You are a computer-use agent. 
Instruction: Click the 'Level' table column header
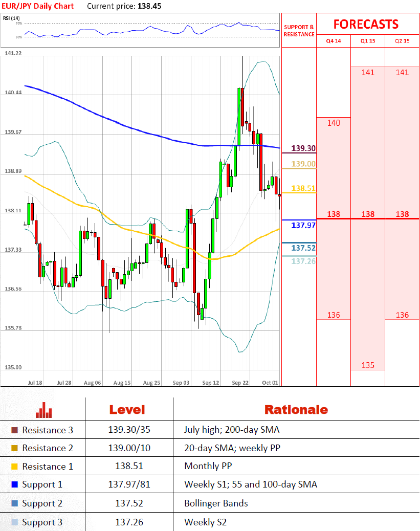point(127,410)
